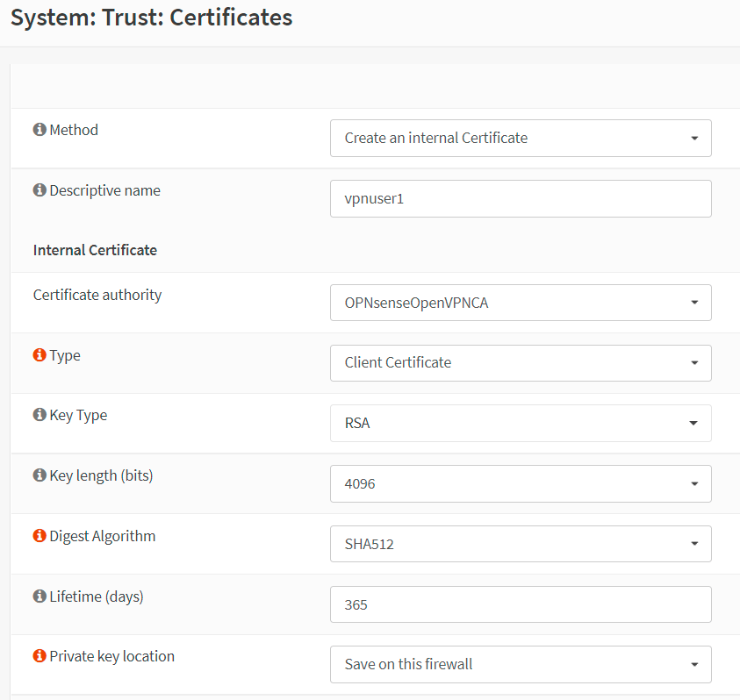Click the Descriptive name field containing vpnuser1

(521, 198)
